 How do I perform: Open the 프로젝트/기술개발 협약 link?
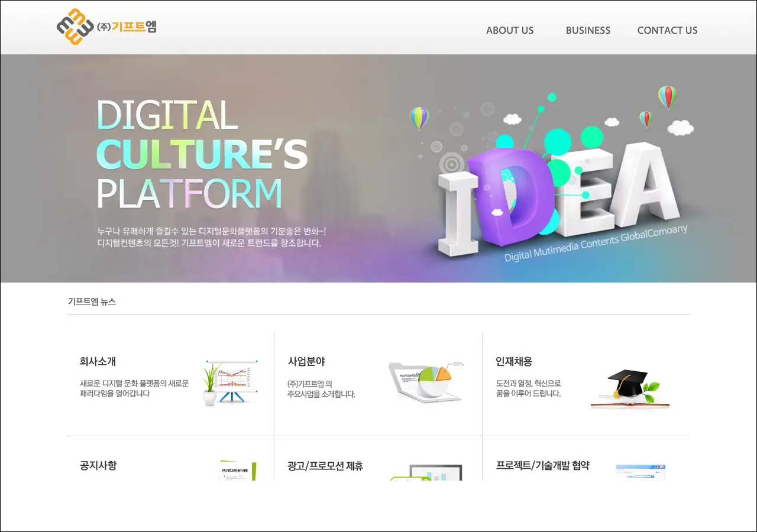(542, 465)
